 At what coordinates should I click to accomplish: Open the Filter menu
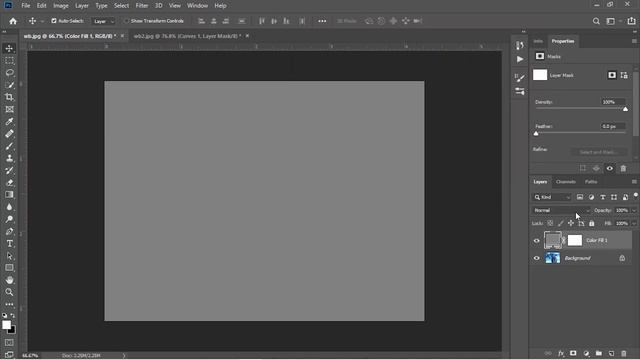(x=142, y=6)
